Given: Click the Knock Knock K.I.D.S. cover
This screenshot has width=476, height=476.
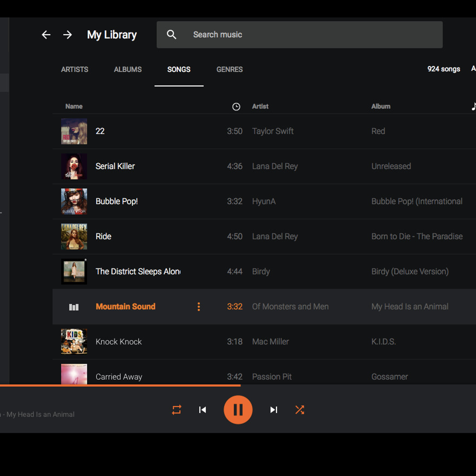Looking at the screenshot, I should point(74,342).
